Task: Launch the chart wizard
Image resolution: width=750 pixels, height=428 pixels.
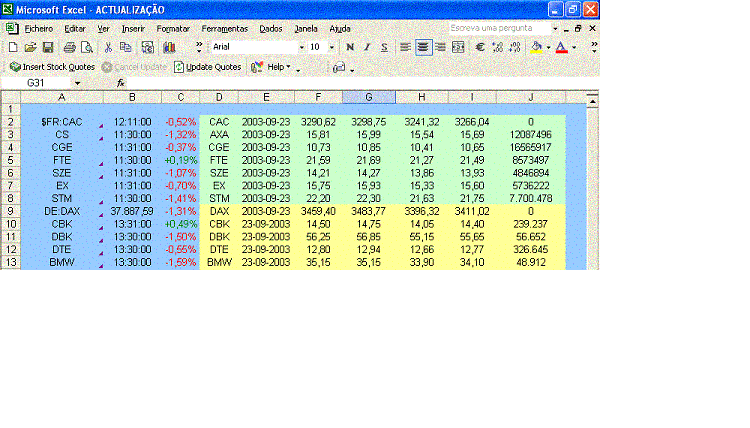Action: click(x=169, y=47)
